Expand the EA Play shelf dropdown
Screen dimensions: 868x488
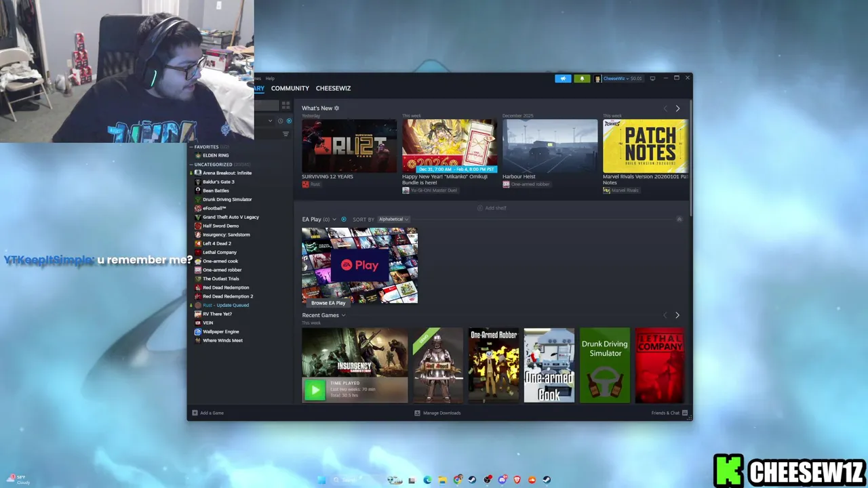[x=334, y=220]
